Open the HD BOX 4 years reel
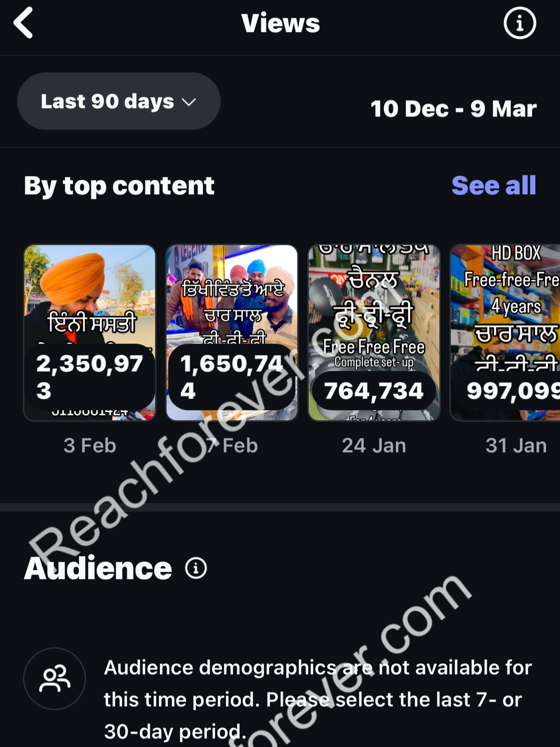The image size is (560, 747). [505, 333]
